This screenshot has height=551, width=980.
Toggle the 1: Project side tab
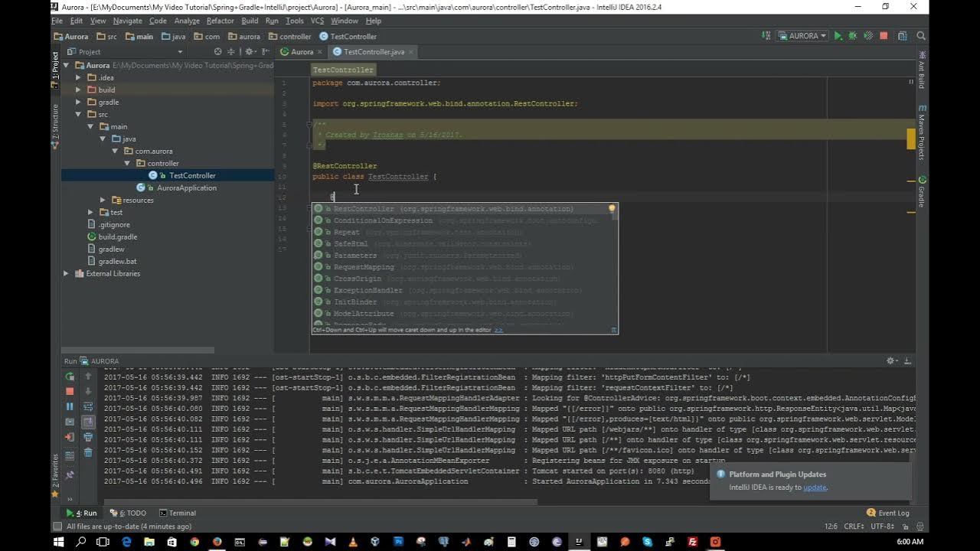pos(55,71)
